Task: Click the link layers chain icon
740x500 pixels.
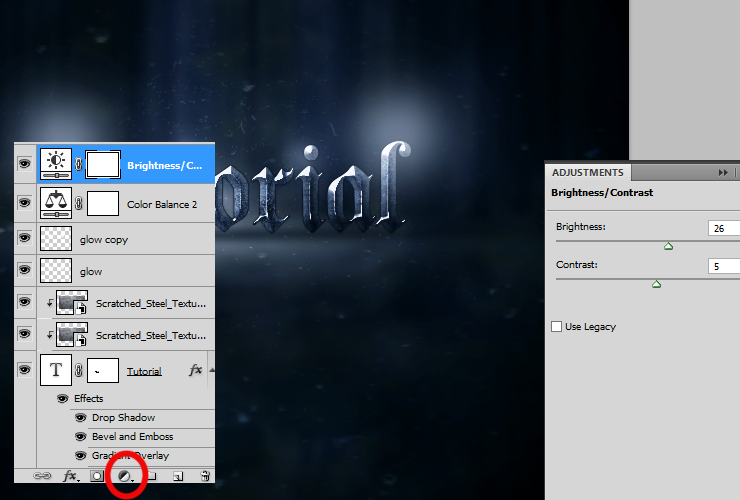Action: coord(42,476)
